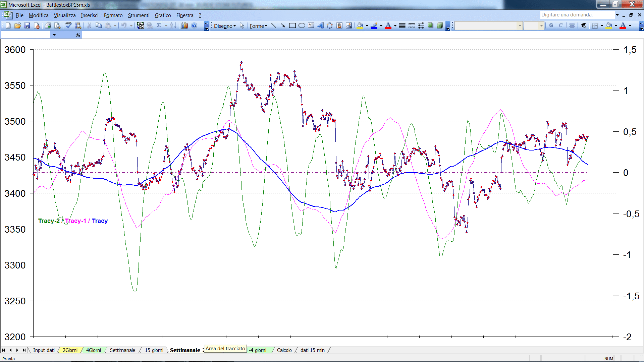Open the Visualizza menu
644x362 pixels.
point(65,15)
